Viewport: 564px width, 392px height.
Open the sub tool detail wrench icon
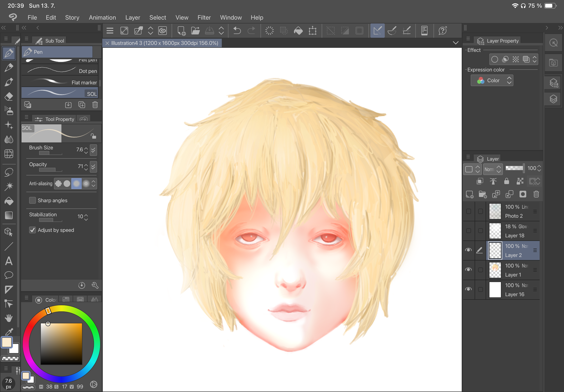(x=95, y=285)
